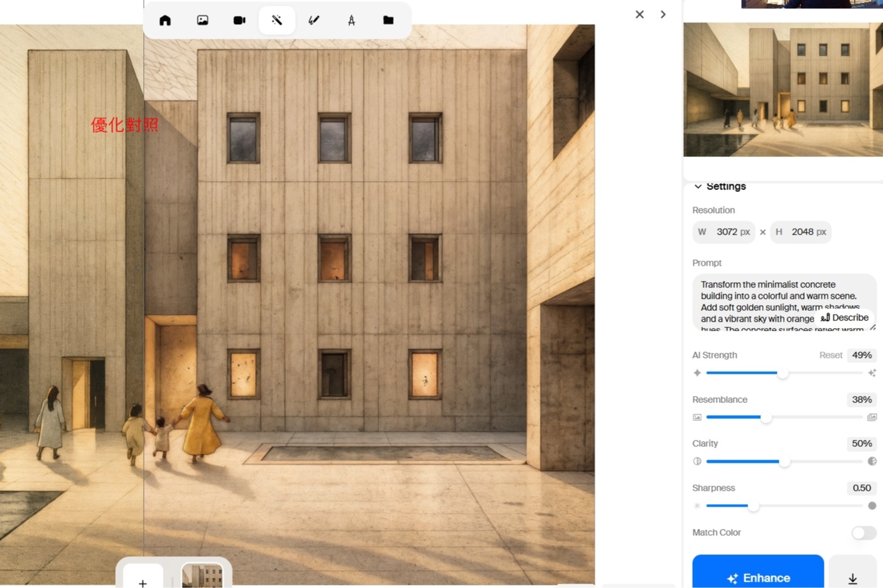The height and width of the screenshot is (588, 883).
Task: Go to the Home icon in toolbar
Action: pyautogui.click(x=165, y=20)
